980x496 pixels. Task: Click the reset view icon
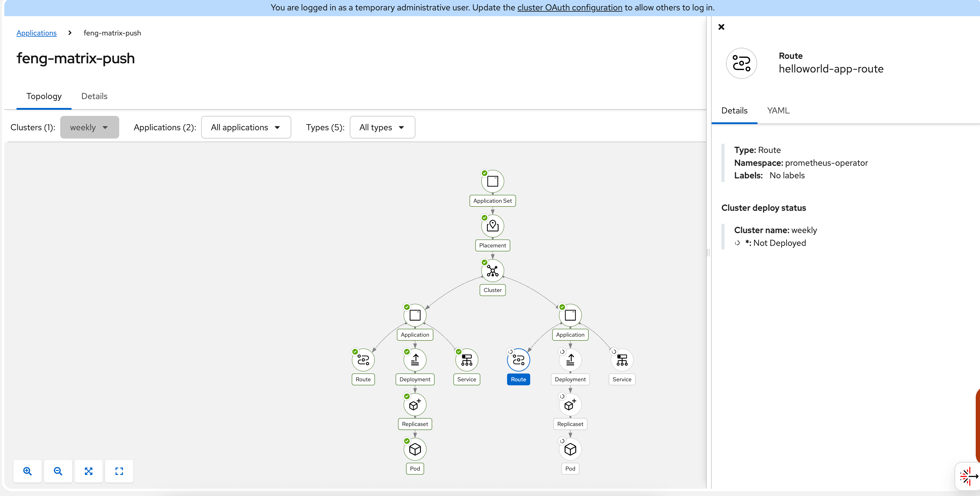point(119,471)
